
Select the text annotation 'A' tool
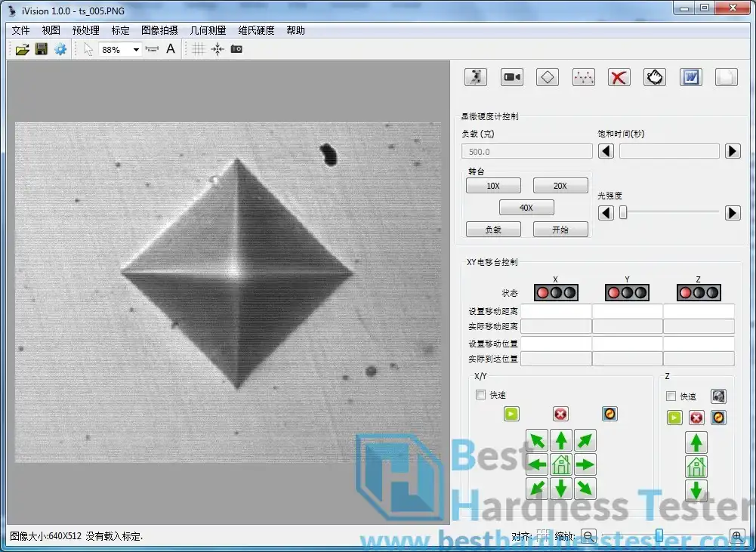(171, 49)
